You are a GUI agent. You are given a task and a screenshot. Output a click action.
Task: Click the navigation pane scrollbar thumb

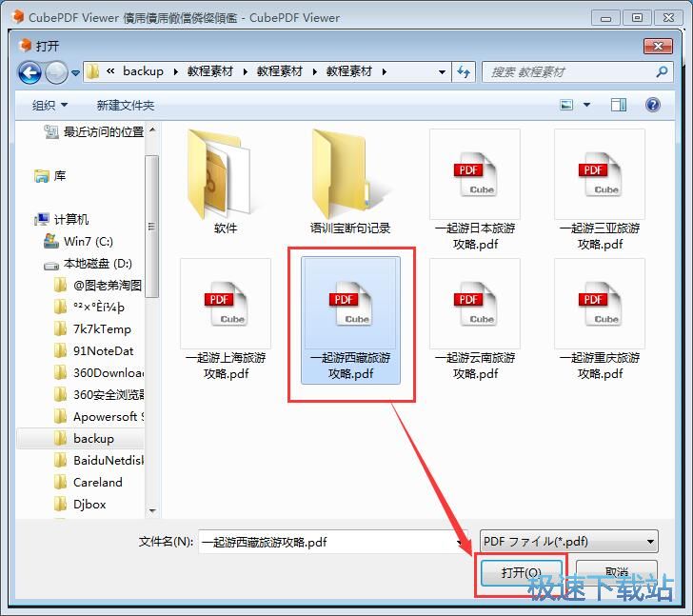(x=151, y=227)
